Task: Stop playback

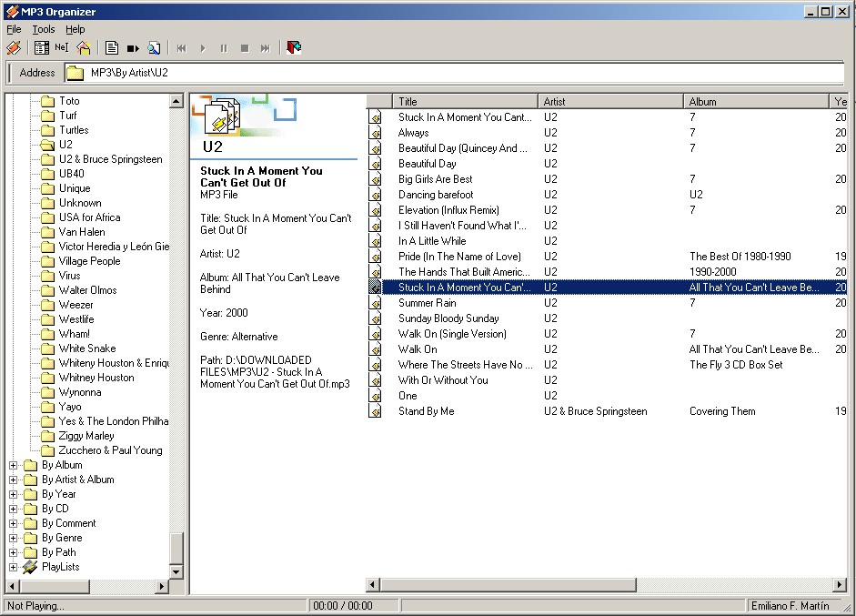Action: coord(245,48)
